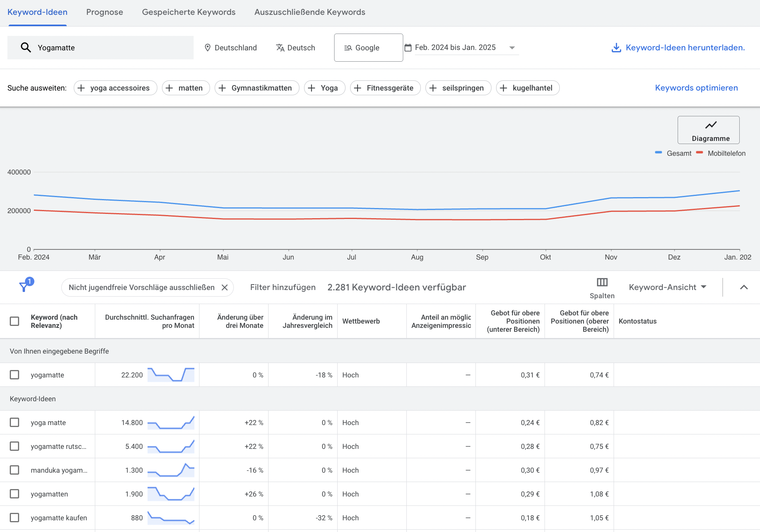Sort by Änderung im Jahresvergleich header
The image size is (760, 532).
(308, 321)
